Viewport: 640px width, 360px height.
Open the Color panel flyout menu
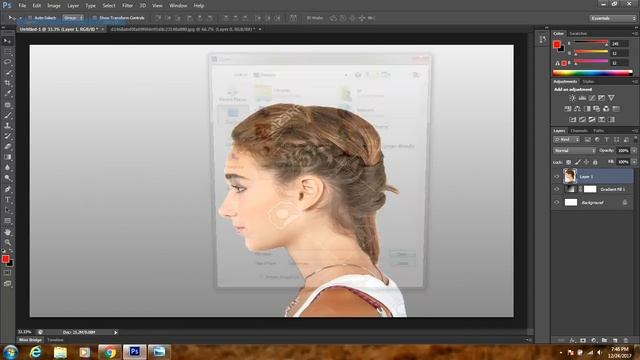click(635, 33)
